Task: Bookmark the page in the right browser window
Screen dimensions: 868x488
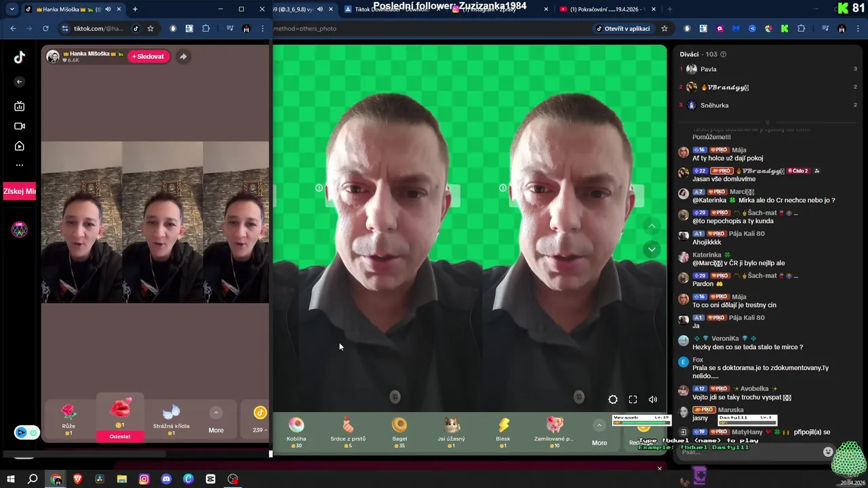Action: [665, 28]
